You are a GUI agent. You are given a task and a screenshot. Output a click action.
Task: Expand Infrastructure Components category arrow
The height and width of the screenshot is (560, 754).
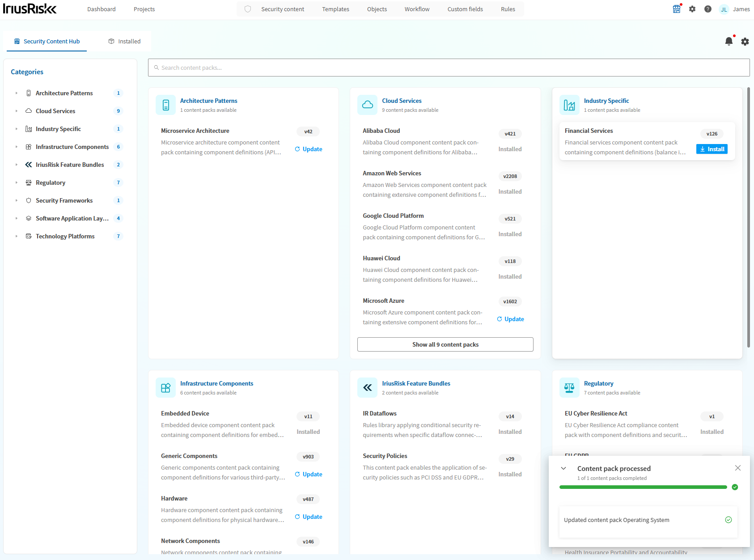click(x=17, y=147)
